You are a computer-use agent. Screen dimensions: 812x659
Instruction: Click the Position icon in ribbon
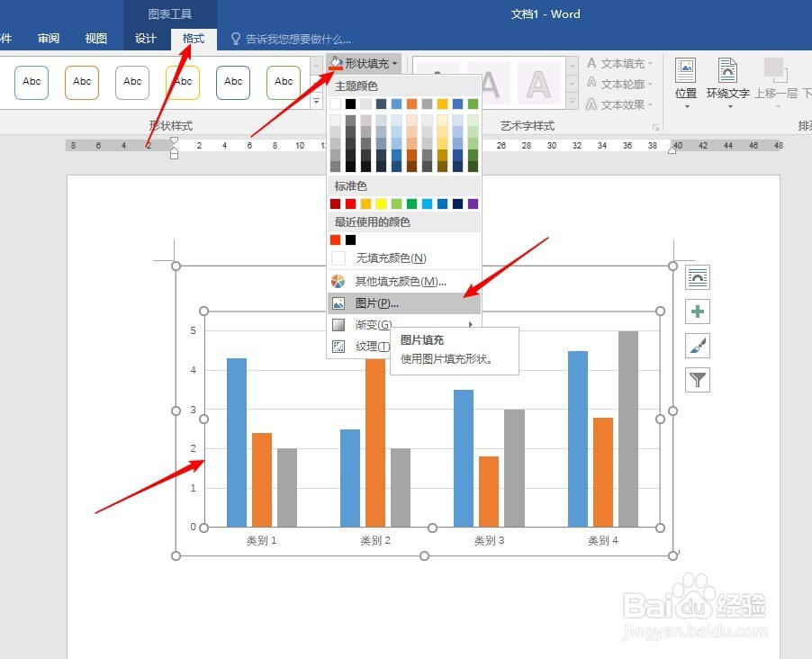(685, 70)
